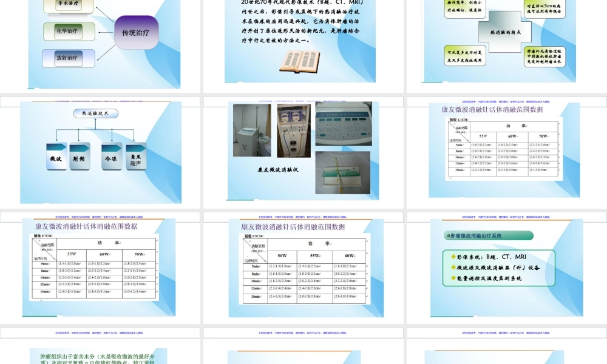Select the 化学治疗 box
The image size is (607, 364).
click(x=69, y=32)
